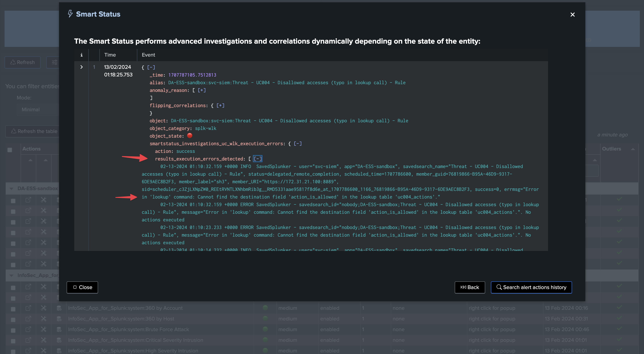Go Back to the previous screen

coord(470,287)
